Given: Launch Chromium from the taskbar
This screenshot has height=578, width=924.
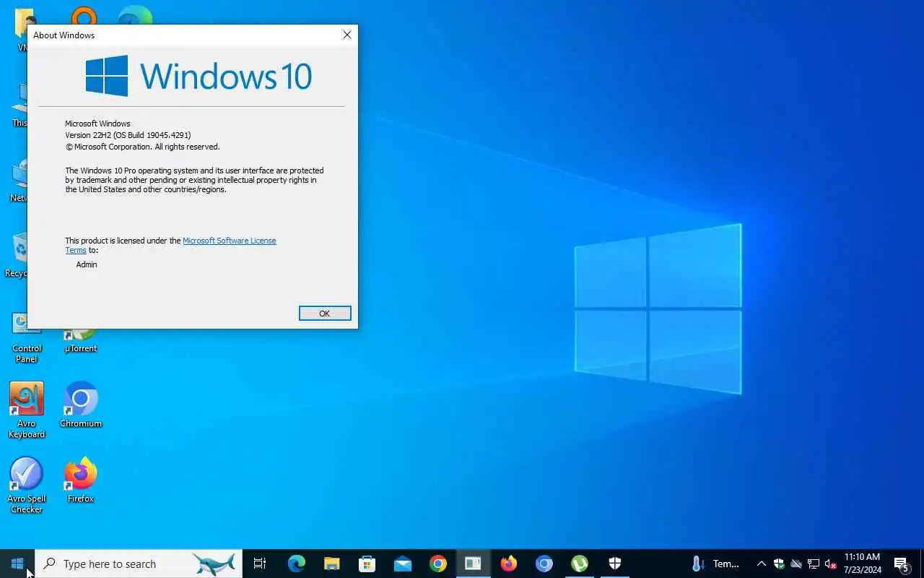Looking at the screenshot, I should [544, 564].
